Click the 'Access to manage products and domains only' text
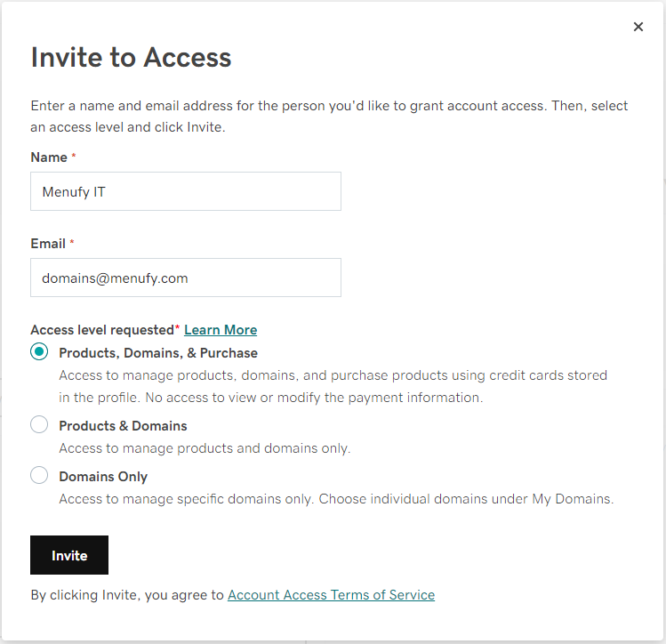 coord(205,448)
